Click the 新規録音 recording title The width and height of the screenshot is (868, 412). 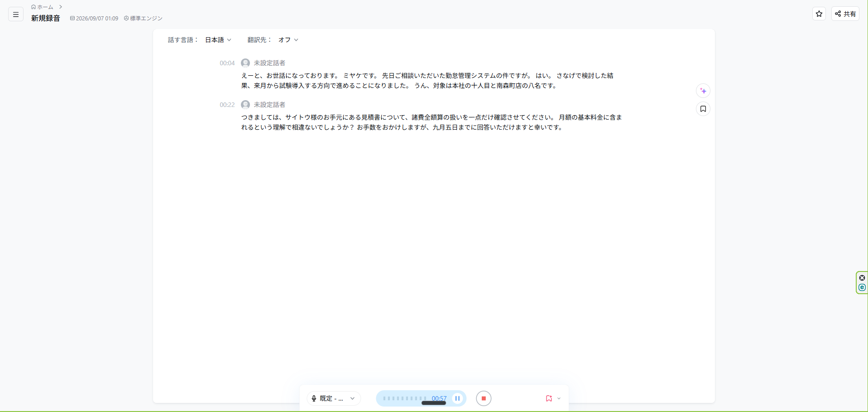tap(46, 18)
